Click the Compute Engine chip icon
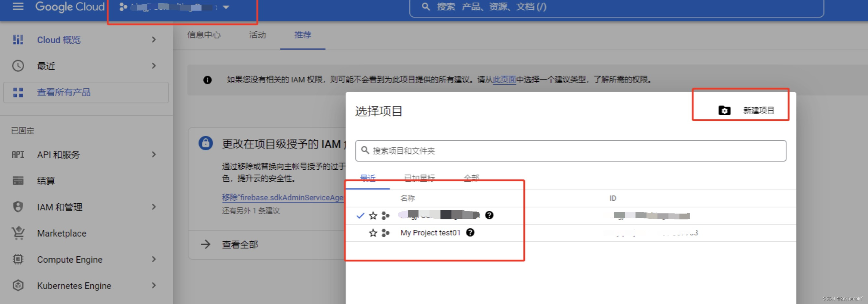 coord(18,259)
